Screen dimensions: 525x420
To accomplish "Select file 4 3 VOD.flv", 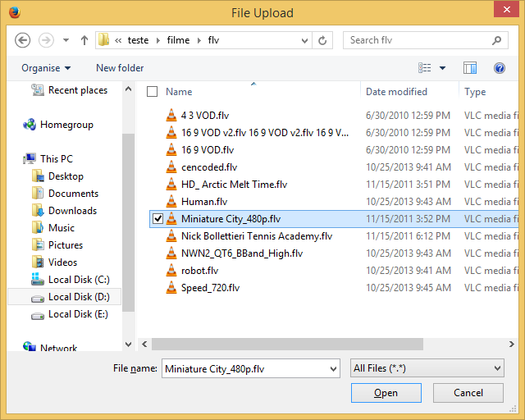I will [205, 116].
